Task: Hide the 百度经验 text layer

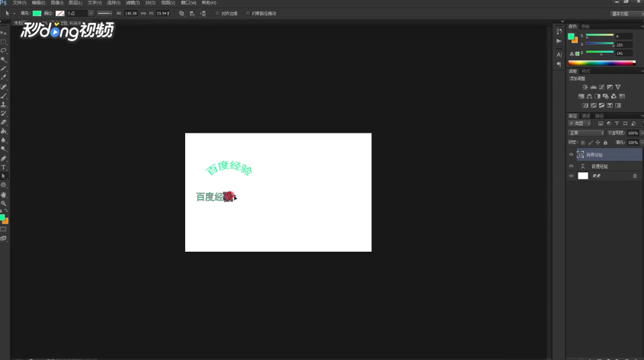Action: [571, 166]
